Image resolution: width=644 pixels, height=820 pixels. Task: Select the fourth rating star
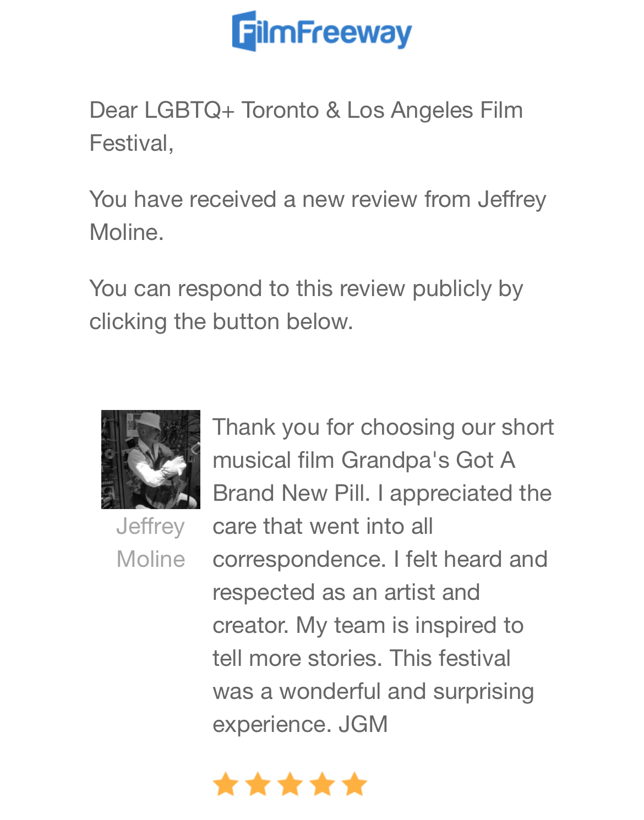[x=322, y=784]
